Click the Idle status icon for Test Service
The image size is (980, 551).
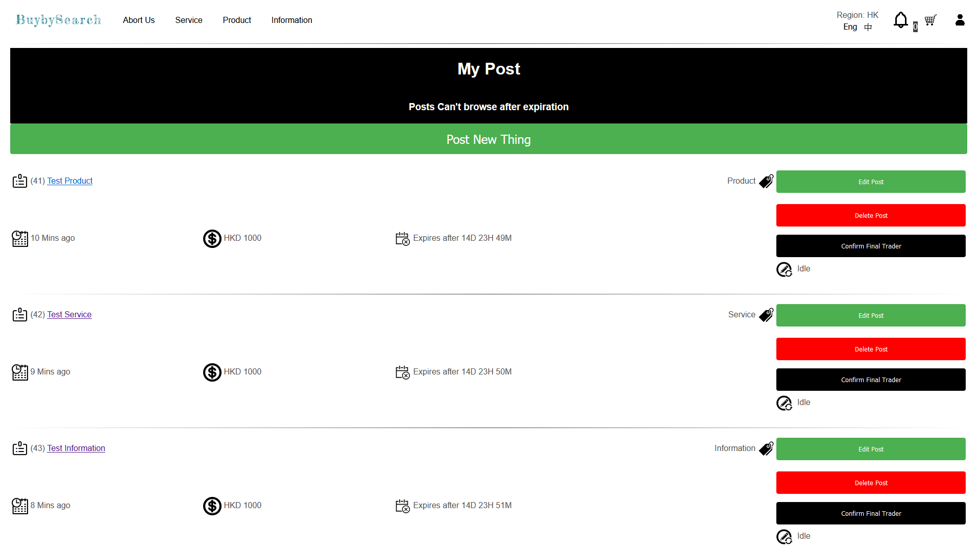pyautogui.click(x=784, y=403)
